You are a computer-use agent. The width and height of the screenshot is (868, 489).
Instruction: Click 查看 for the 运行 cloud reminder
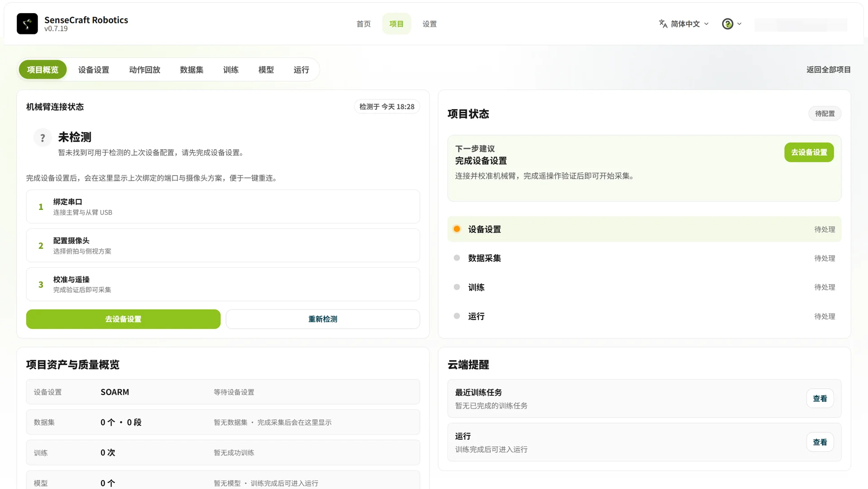[820, 442]
